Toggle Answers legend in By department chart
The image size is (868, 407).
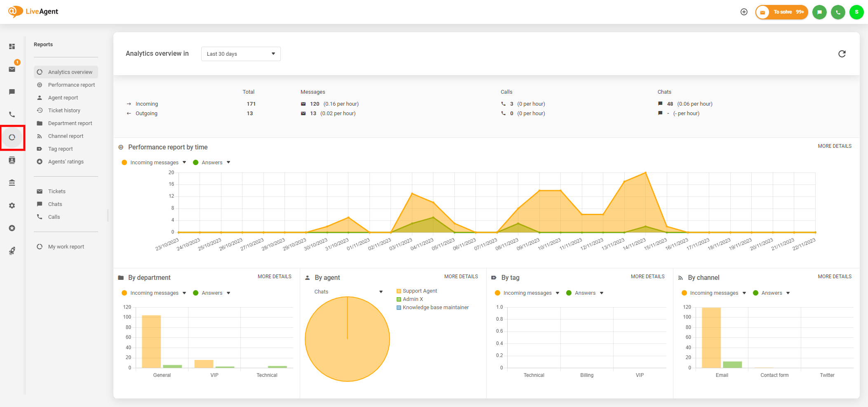click(211, 293)
